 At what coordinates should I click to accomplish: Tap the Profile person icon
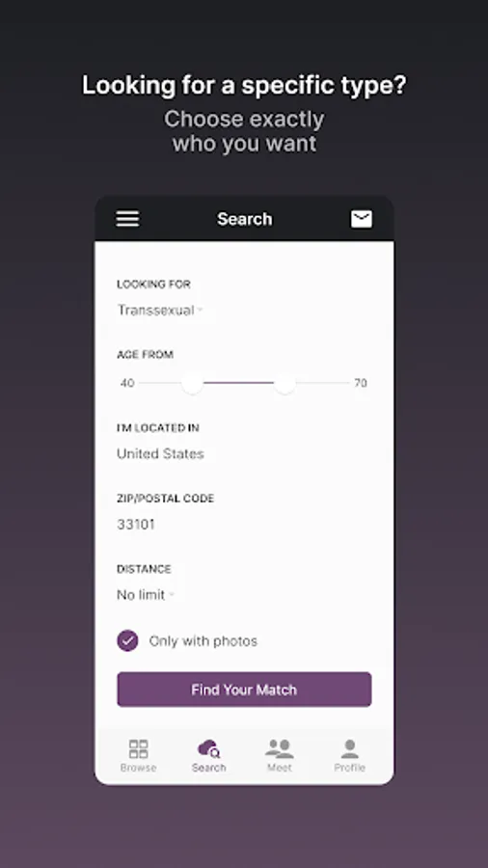350,749
